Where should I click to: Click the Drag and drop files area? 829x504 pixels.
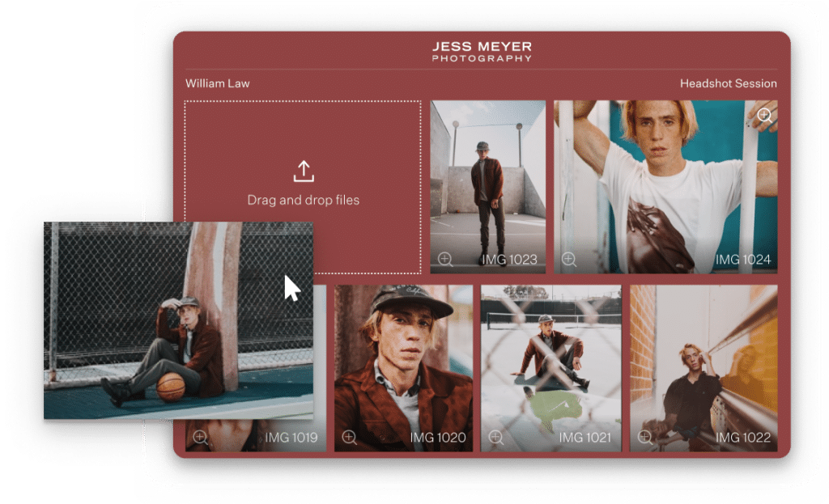click(303, 187)
